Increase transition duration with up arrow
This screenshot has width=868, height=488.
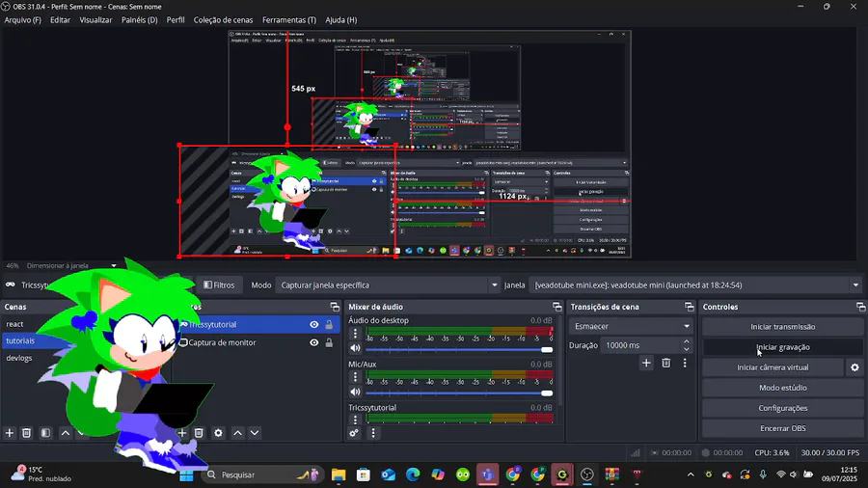click(687, 341)
